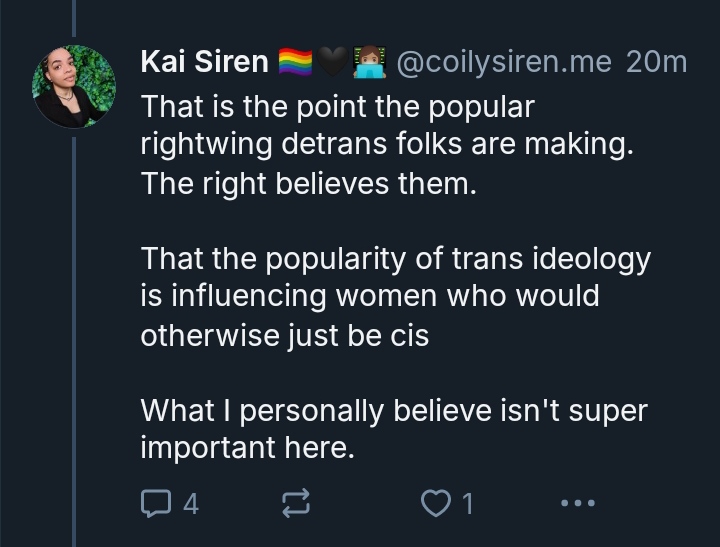Click the 'popularity of trans ideology' paragraph
This screenshot has width=720, height=547.
(x=395, y=259)
